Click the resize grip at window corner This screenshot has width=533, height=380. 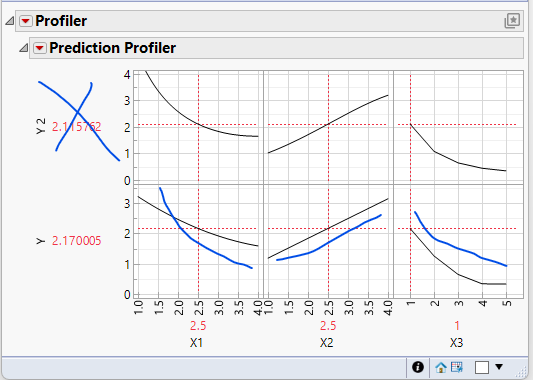coord(520,373)
